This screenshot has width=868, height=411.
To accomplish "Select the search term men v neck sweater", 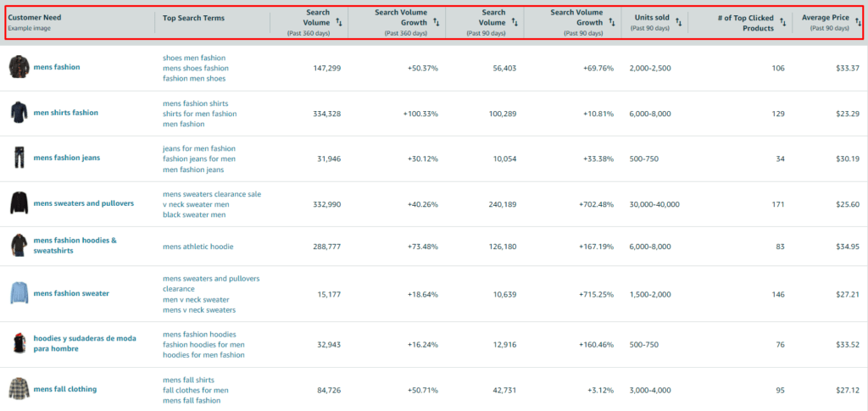I will pos(196,300).
